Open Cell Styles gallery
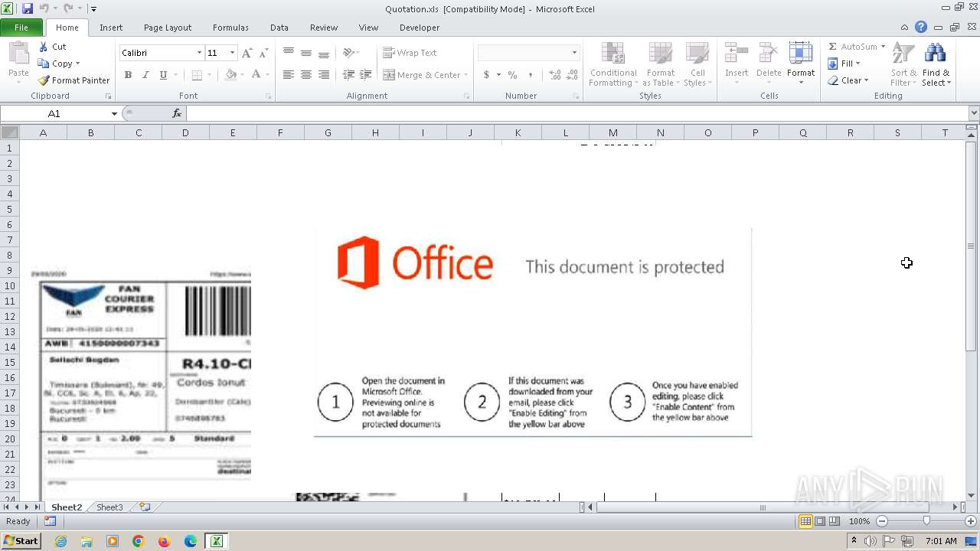The image size is (980, 551). 697,64
